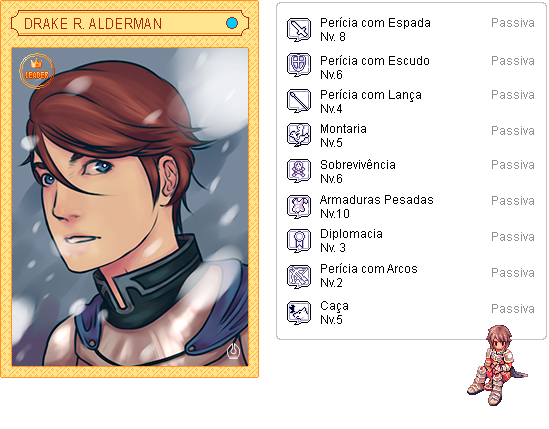Click the Passiva label beside Perícia com Espada

point(513,23)
